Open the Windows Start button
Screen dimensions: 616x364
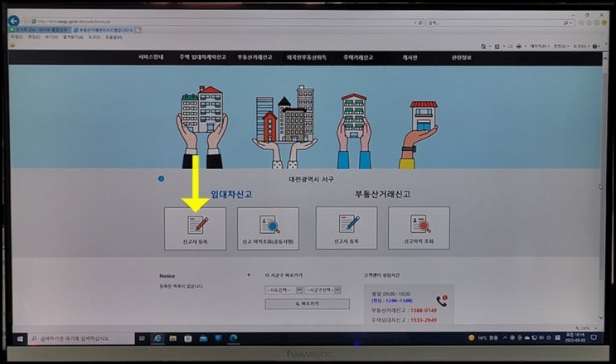(20, 338)
